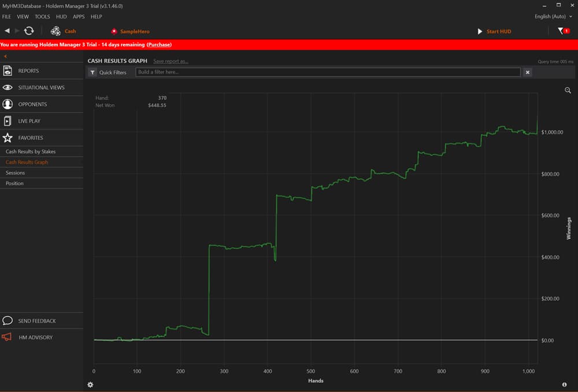This screenshot has height=392, width=578.
Task: Open Favorites via the star icon
Action: point(7,138)
